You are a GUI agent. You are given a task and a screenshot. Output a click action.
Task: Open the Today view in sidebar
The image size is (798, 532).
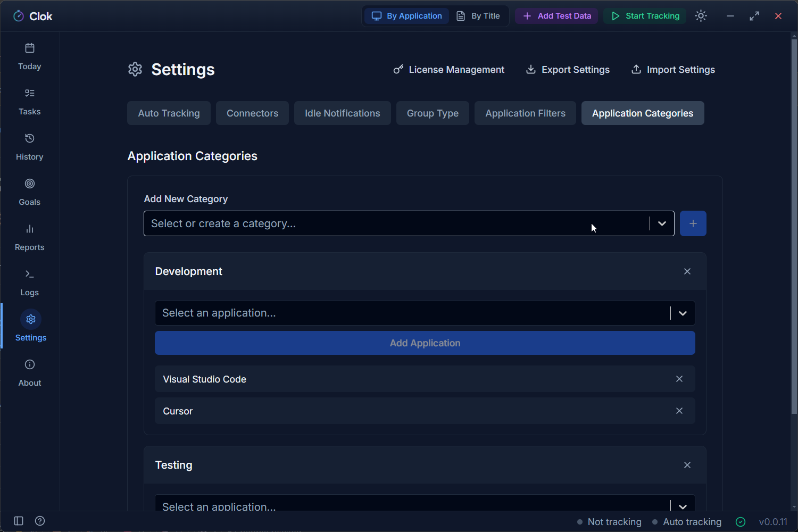tap(30, 56)
